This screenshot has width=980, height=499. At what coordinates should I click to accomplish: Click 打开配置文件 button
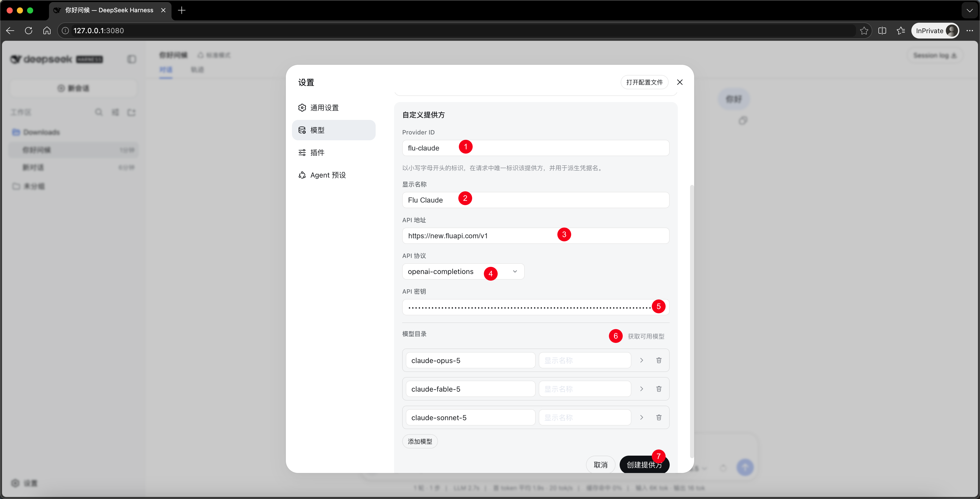pyautogui.click(x=644, y=82)
